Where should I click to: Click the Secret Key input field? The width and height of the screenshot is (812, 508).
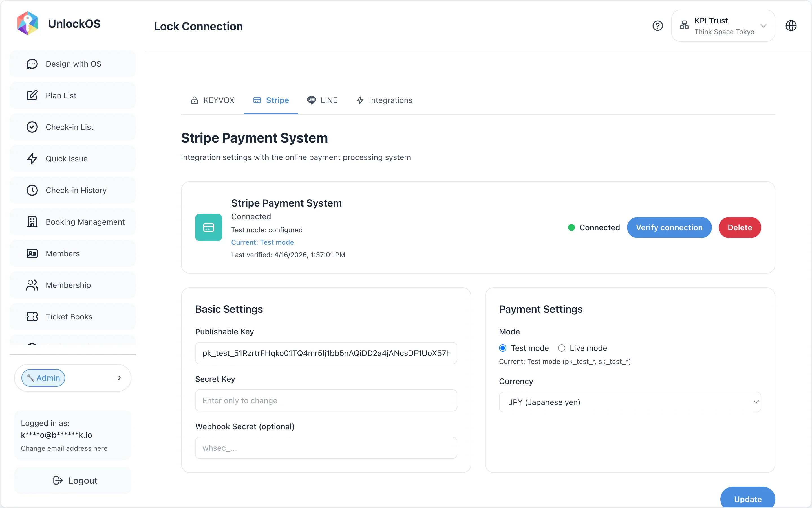click(326, 400)
